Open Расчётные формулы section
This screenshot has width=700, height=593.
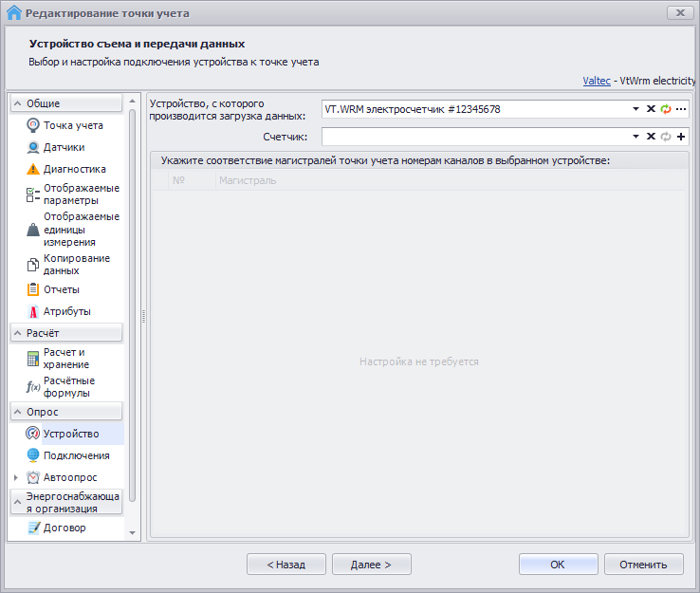tap(68, 386)
